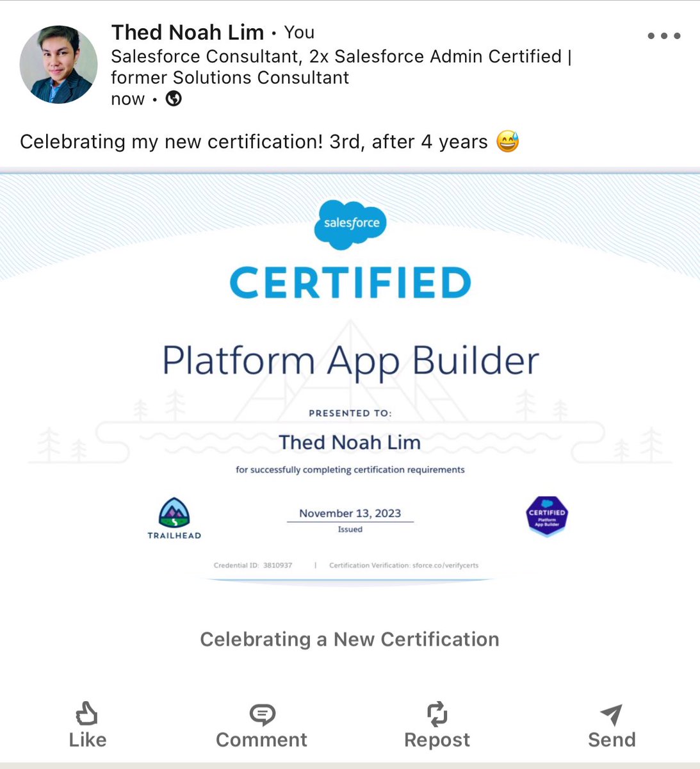
Task: Tap the Repost arrows icon
Action: 437,714
